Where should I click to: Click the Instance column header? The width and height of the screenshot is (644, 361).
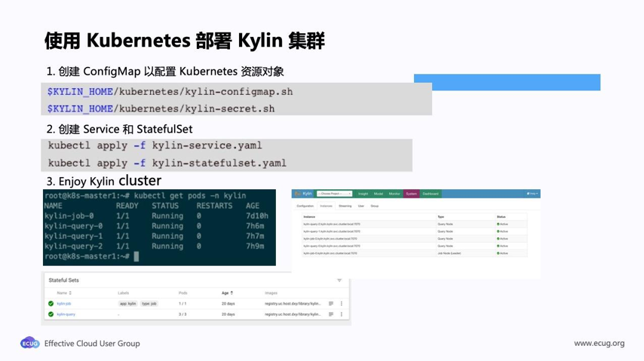click(309, 216)
